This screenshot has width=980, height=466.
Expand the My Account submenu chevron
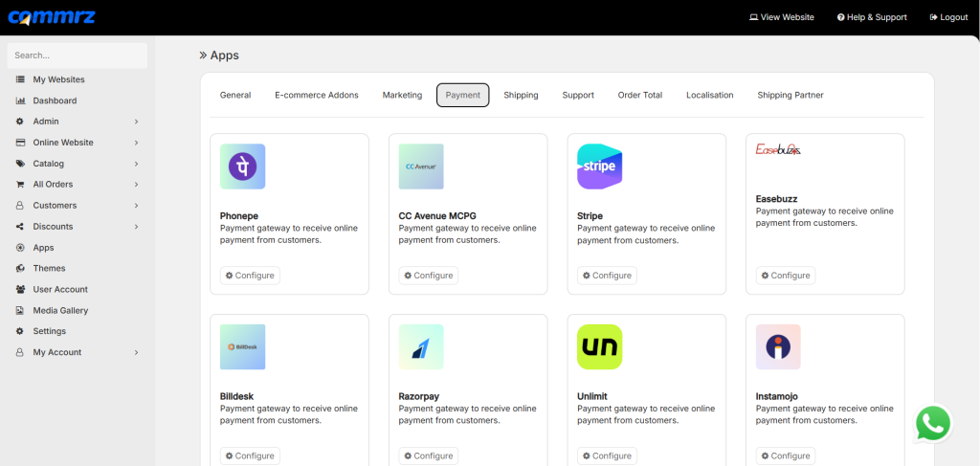coord(136,352)
